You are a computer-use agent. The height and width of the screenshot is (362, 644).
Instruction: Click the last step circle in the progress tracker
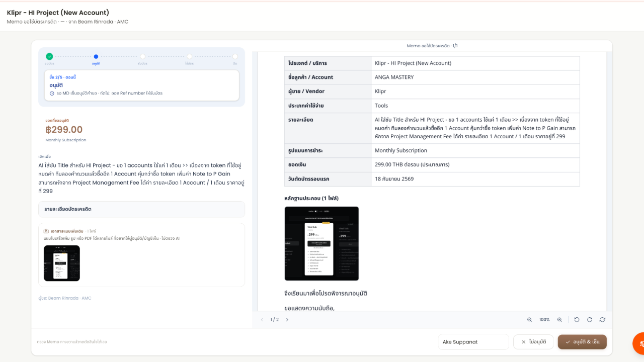(x=235, y=57)
